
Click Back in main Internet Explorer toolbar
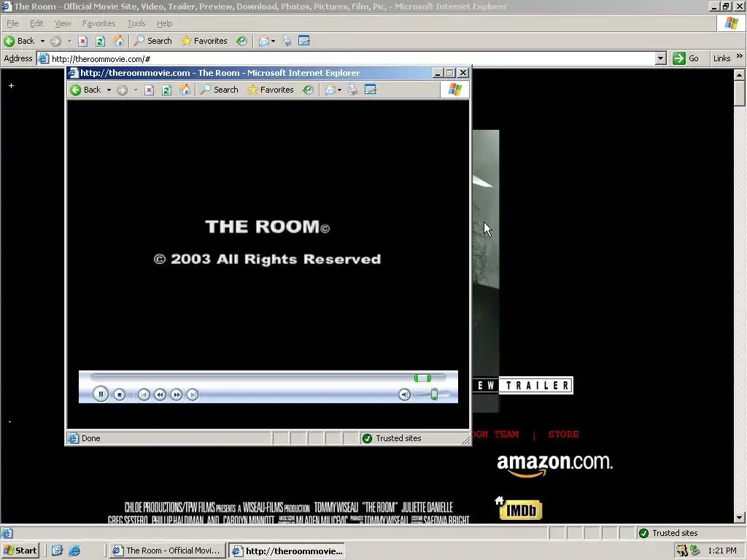19,41
